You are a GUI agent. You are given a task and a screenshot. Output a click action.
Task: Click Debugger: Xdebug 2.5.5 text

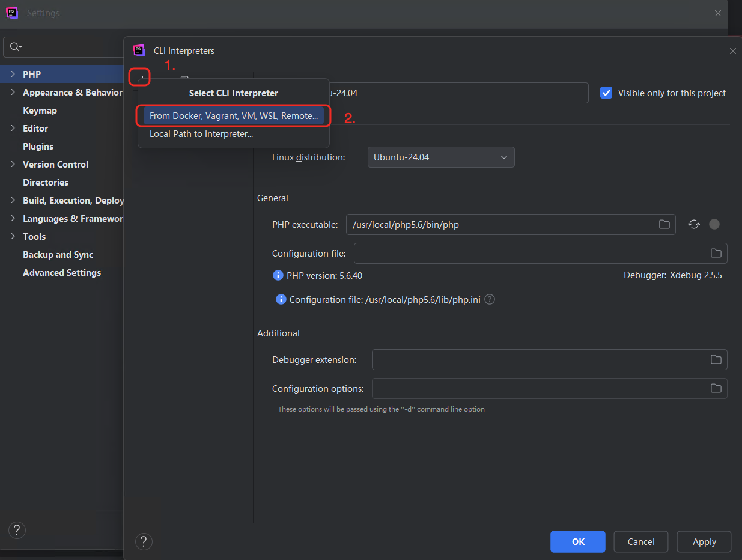pos(673,275)
